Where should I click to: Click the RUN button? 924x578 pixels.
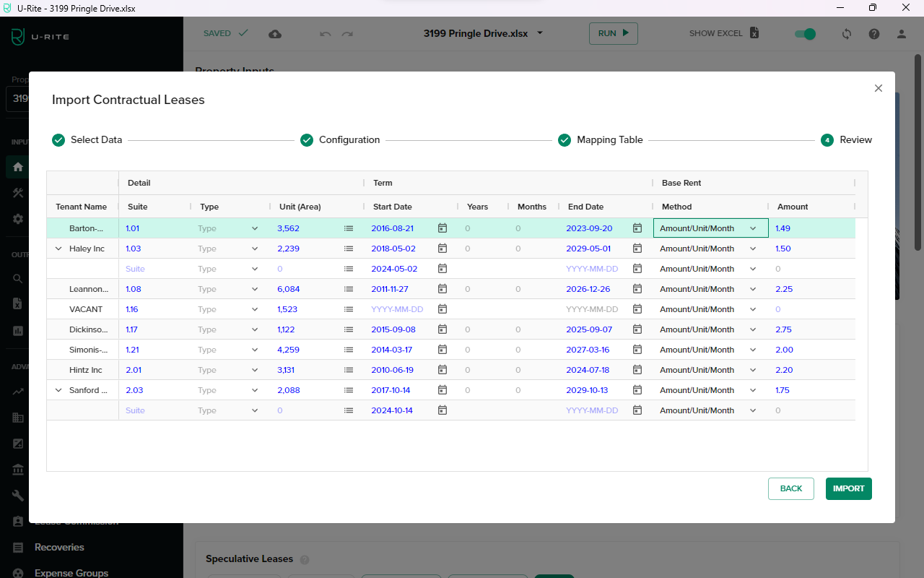(613, 33)
